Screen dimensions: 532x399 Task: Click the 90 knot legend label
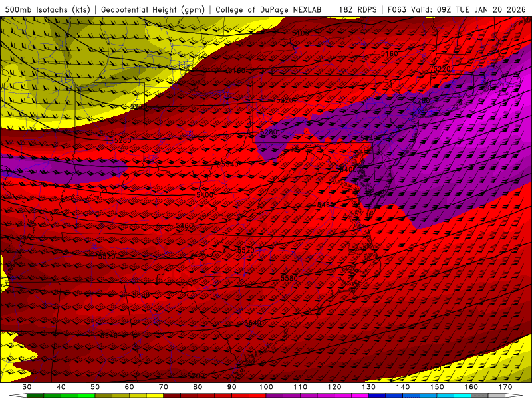tap(232, 387)
